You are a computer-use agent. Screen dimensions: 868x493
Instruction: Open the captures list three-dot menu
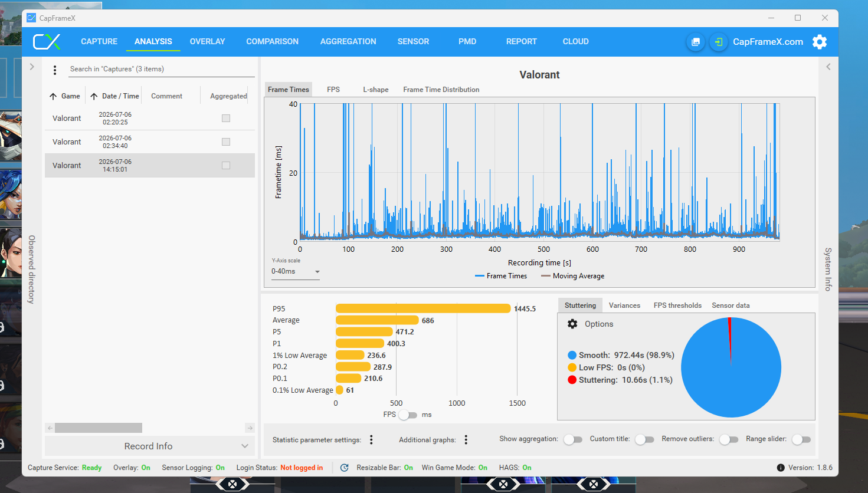(x=55, y=70)
